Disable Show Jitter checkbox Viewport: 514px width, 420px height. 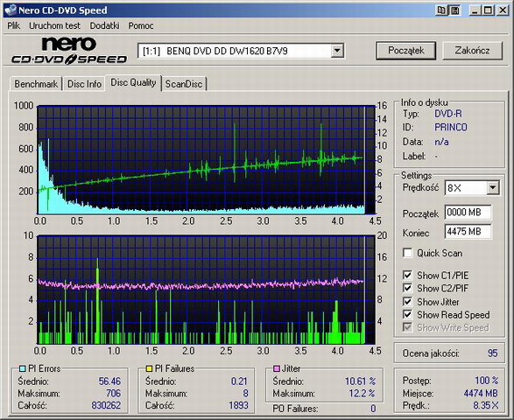click(x=407, y=301)
